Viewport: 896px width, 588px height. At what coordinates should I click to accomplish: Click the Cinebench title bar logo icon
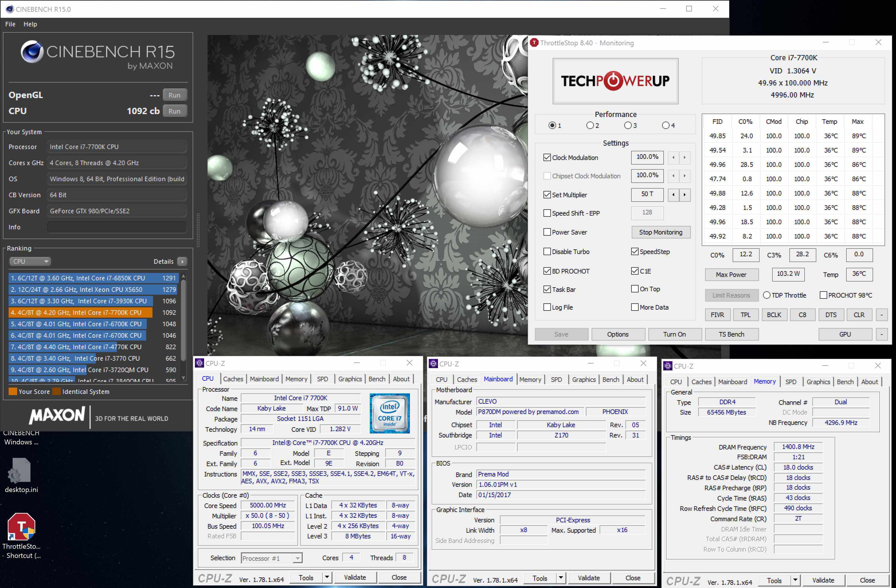[9, 9]
